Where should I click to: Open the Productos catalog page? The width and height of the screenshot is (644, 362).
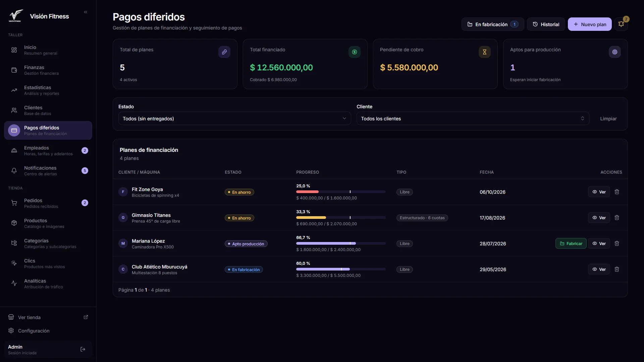48,223
